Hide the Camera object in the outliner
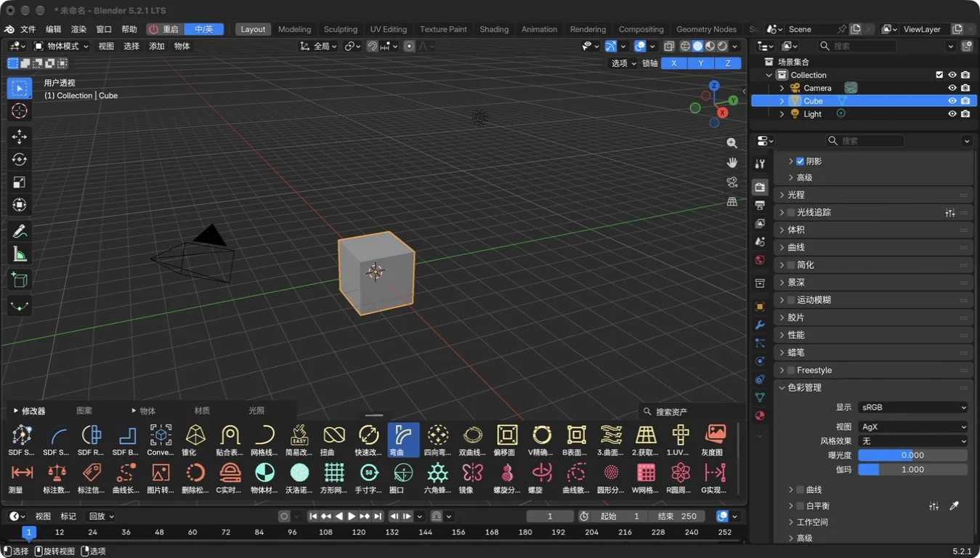980x558 pixels. [952, 88]
